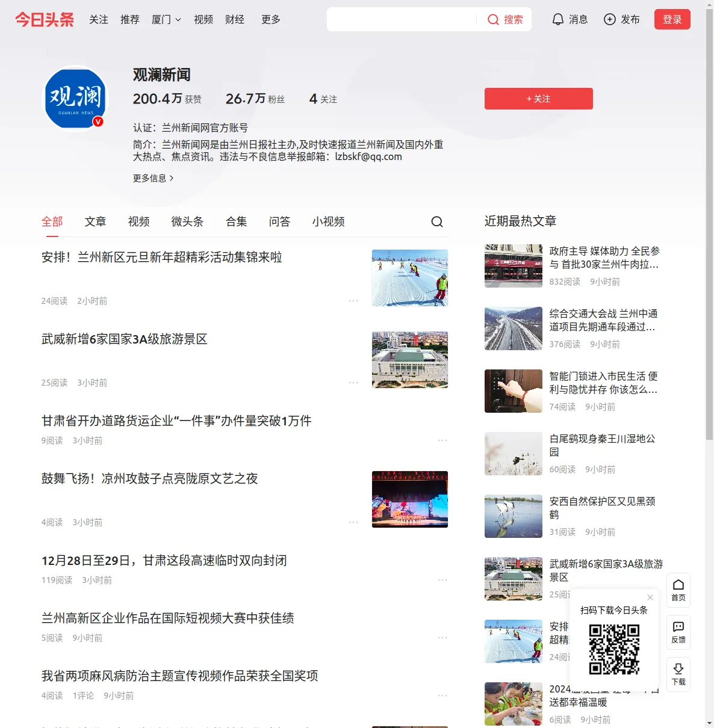Follow 观澜新闻 with the +关注 button
Viewport: 714px width, 728px height.
tap(539, 99)
